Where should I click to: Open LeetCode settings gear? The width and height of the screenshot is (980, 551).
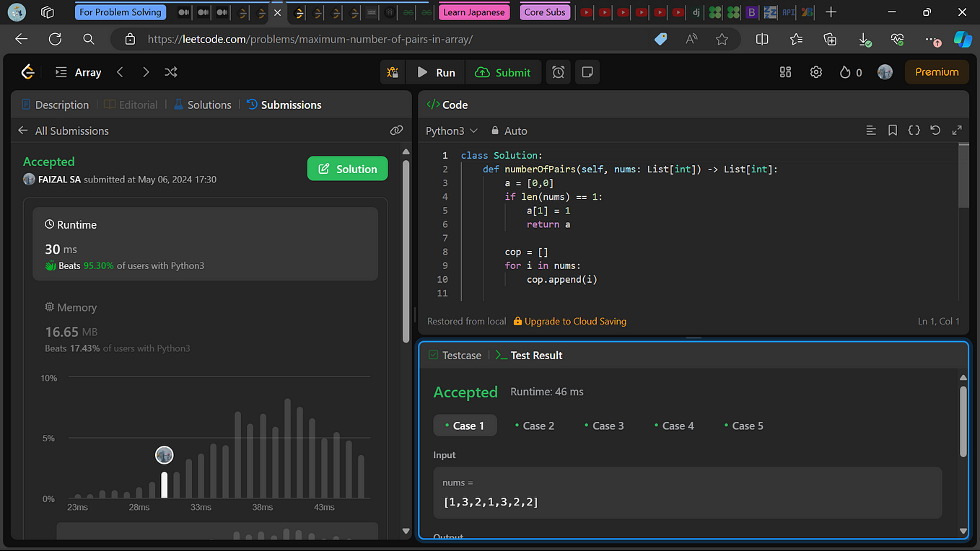(x=816, y=72)
